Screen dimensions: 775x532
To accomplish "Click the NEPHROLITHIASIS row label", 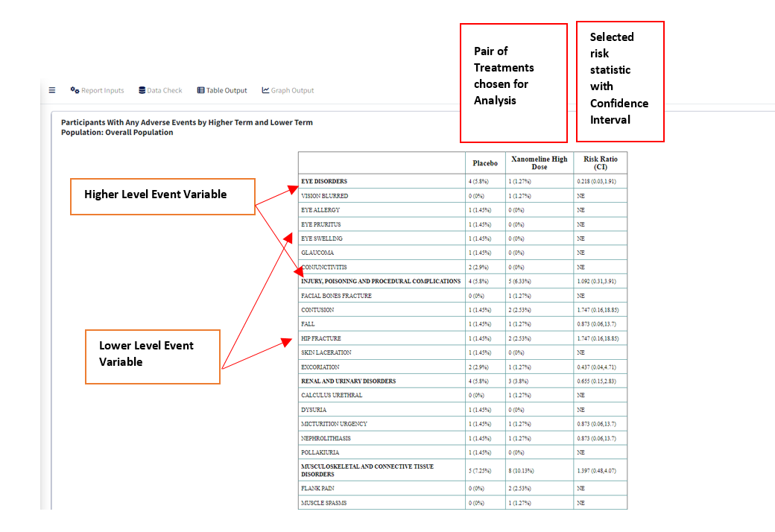I will coord(326,438).
